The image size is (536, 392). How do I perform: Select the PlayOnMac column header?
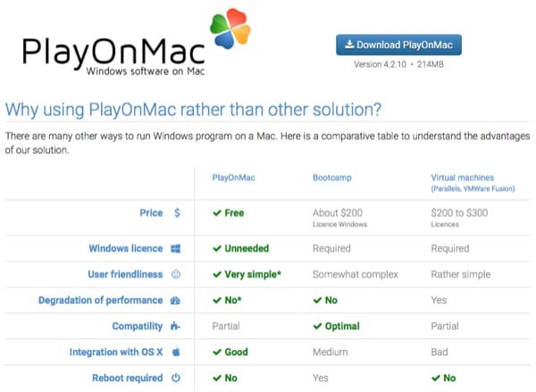[x=233, y=178]
